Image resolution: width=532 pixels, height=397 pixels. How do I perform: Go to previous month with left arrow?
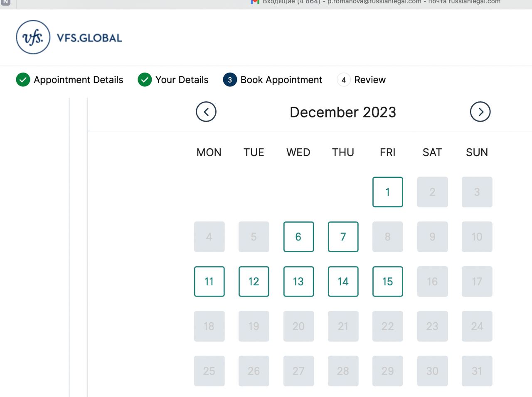pyautogui.click(x=206, y=112)
